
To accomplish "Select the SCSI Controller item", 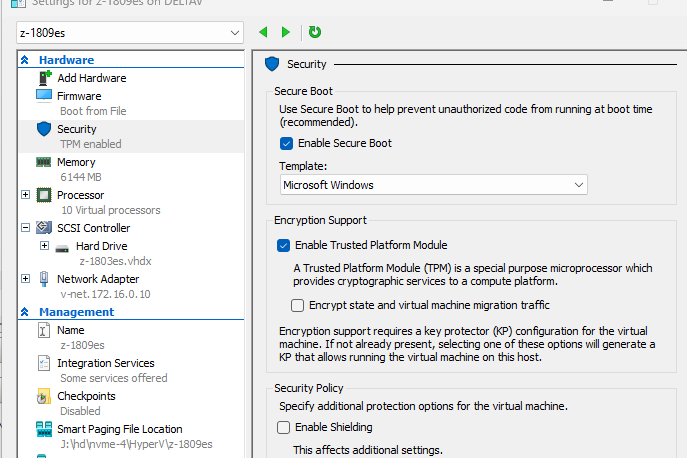I will [x=93, y=228].
